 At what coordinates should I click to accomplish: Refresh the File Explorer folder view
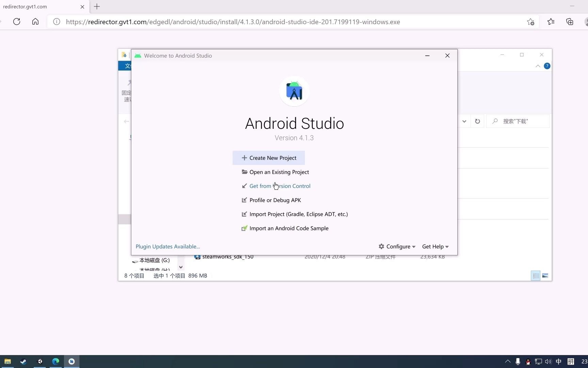[477, 121]
